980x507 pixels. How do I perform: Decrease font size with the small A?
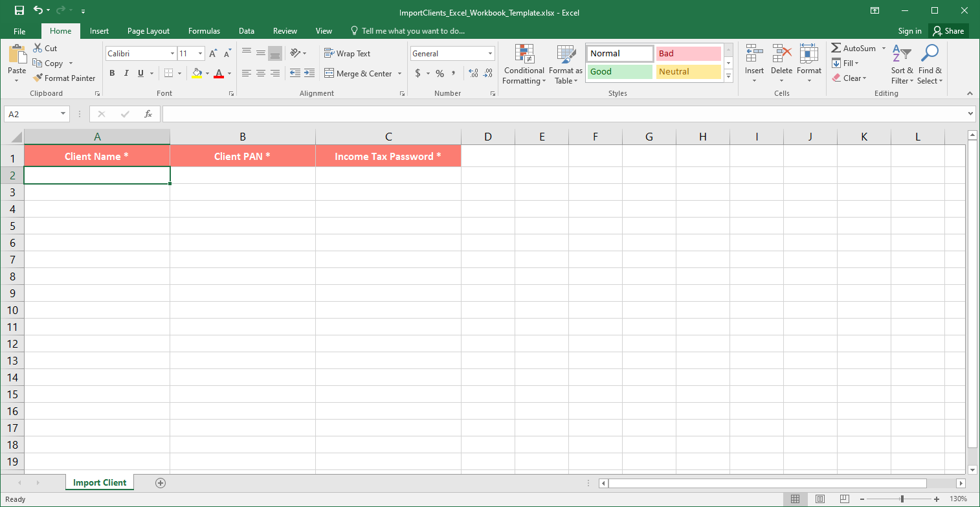point(227,54)
